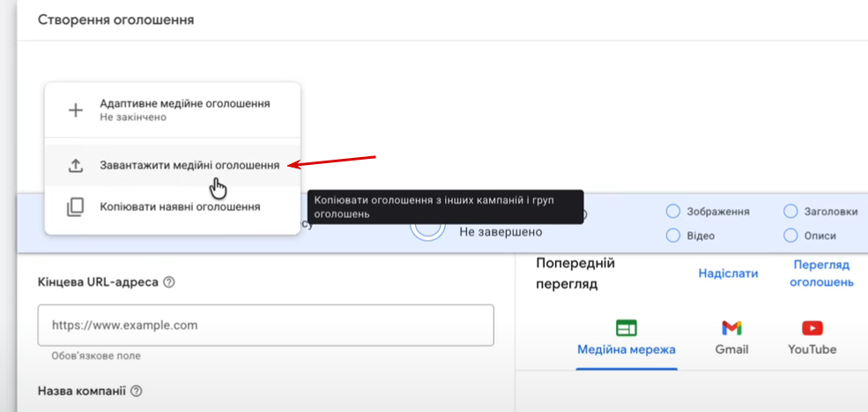Toggle the Описи status circle
This screenshot has height=412, width=868.
790,236
